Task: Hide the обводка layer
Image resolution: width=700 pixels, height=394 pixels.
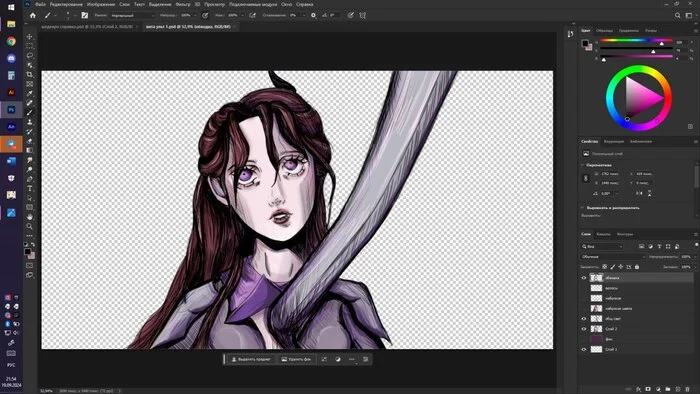Action: coord(584,278)
